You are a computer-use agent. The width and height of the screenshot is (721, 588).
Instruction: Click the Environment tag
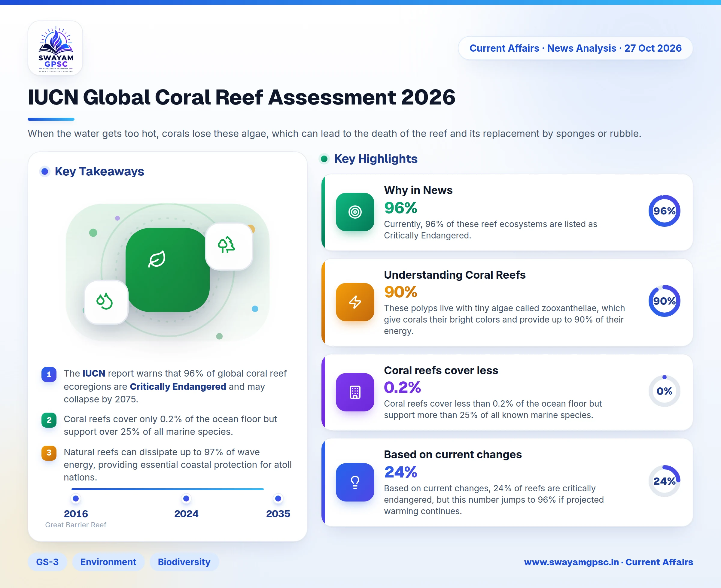[x=108, y=562]
